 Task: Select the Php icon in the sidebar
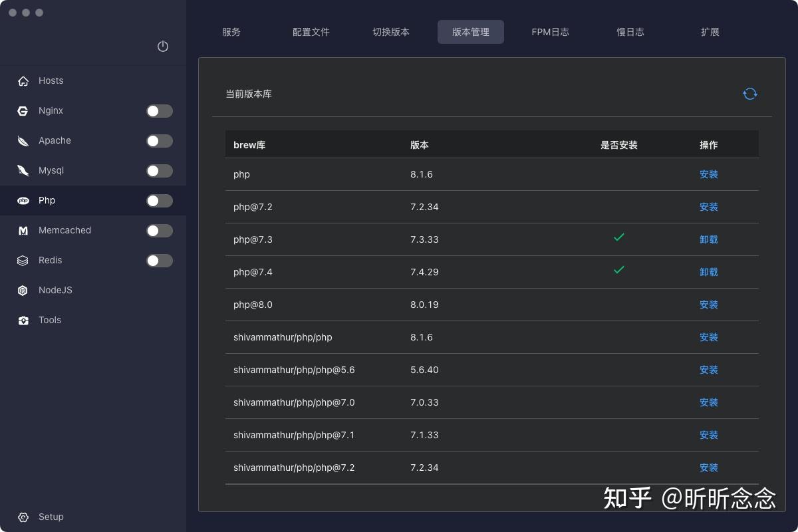(x=22, y=200)
